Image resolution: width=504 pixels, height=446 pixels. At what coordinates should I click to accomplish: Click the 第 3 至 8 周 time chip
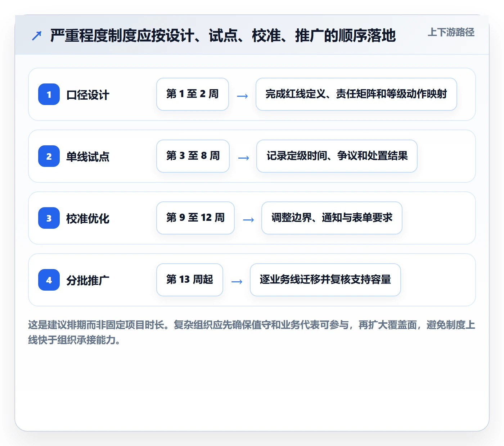[193, 156]
